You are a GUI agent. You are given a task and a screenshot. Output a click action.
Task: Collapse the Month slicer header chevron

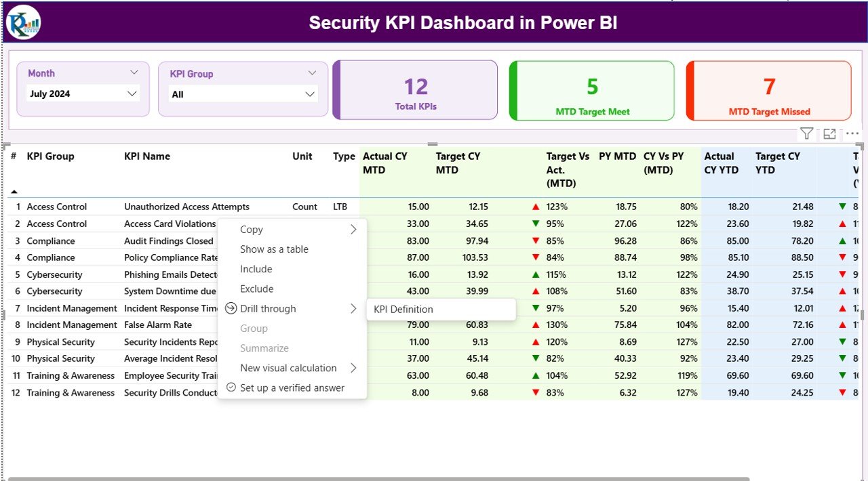click(134, 72)
